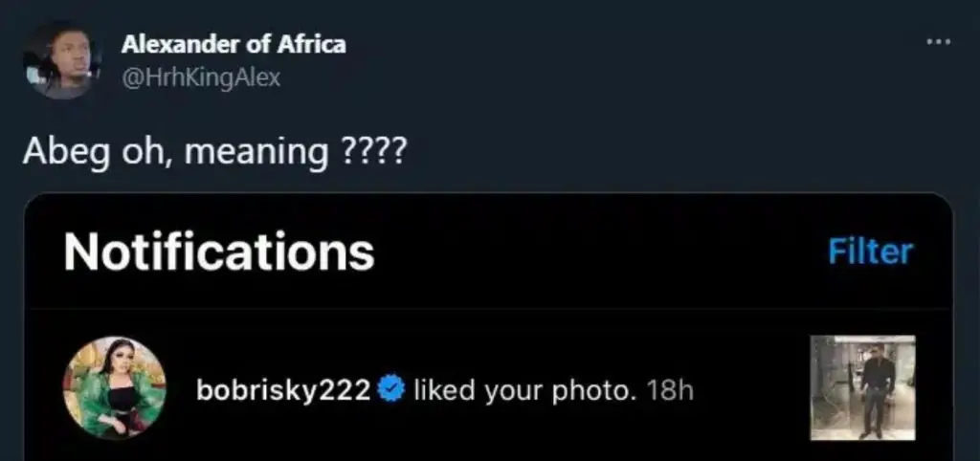
Task: Click the word "liked" in the notification
Action: tap(442, 390)
